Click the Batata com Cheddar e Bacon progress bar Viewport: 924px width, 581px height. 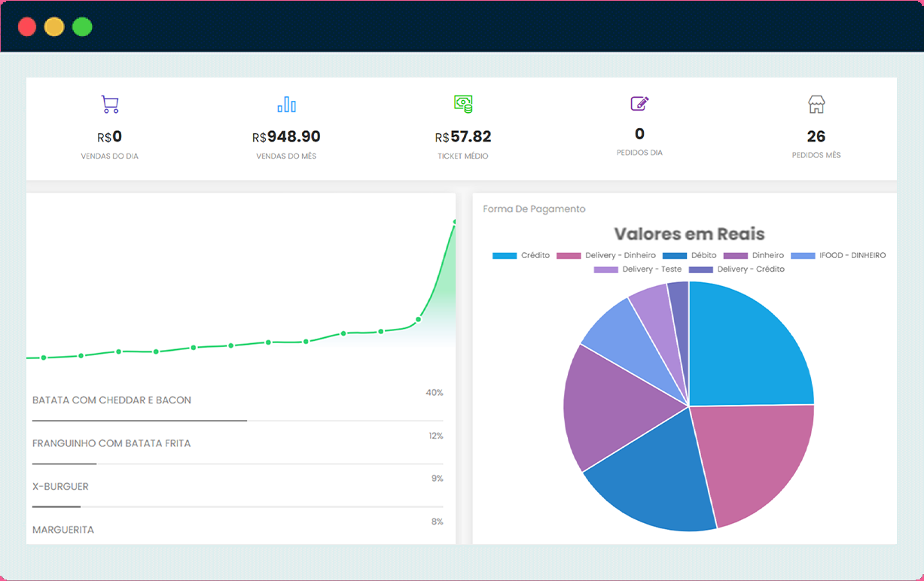point(238,421)
